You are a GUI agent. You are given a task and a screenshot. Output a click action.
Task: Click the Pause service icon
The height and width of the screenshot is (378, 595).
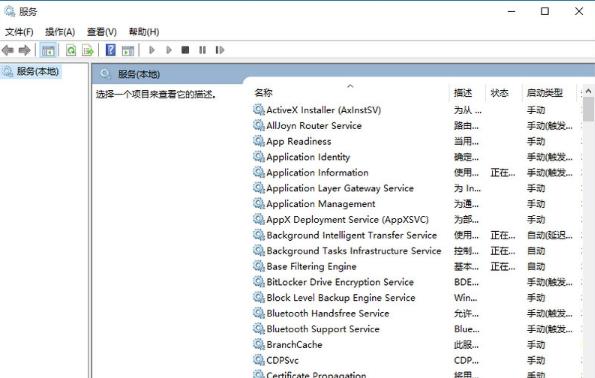tap(203, 50)
